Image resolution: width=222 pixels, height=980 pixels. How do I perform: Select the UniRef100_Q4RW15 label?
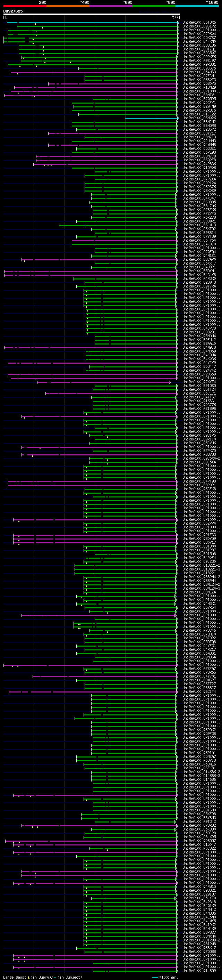point(199,886)
